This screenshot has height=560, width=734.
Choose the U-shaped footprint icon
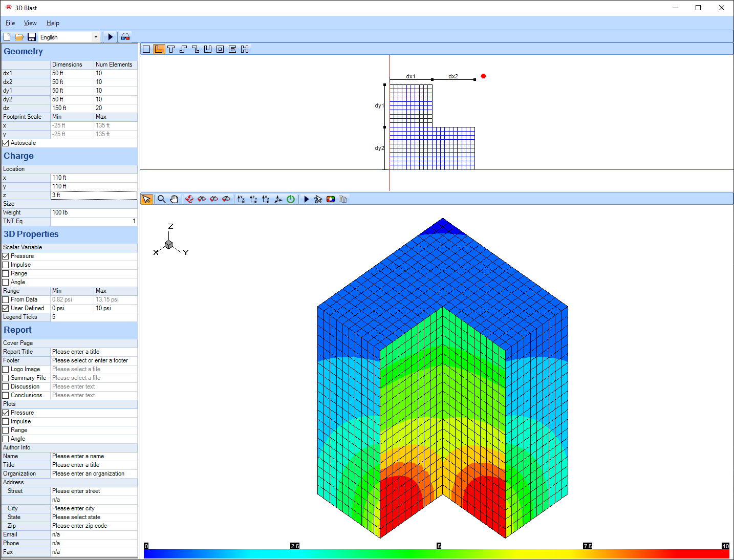[208, 49]
